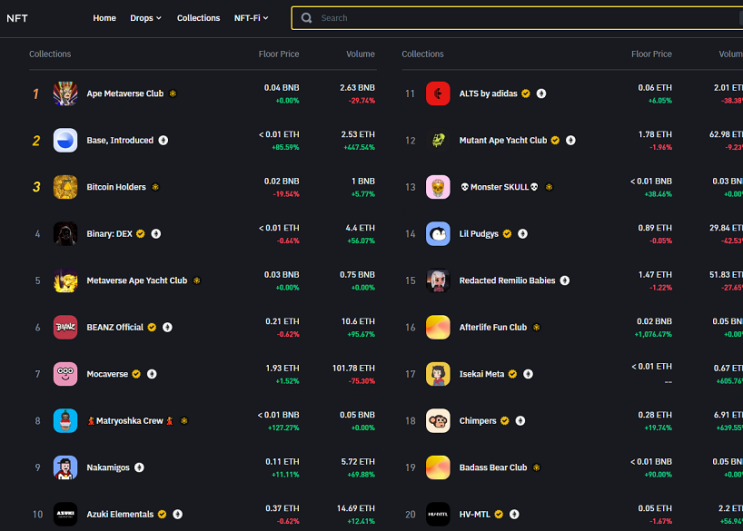Image resolution: width=743 pixels, height=531 pixels.
Task: Open the Home menu item
Action: [x=104, y=18]
